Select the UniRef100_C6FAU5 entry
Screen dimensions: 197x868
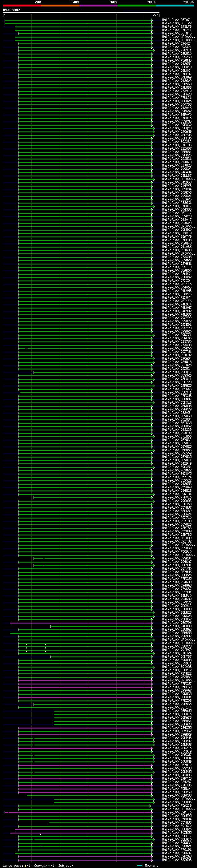point(177,711)
